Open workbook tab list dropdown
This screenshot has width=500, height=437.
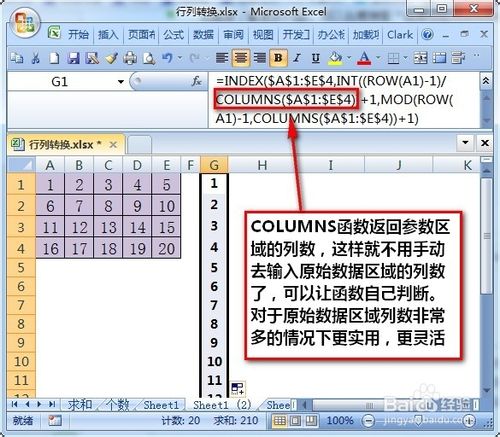(465, 143)
